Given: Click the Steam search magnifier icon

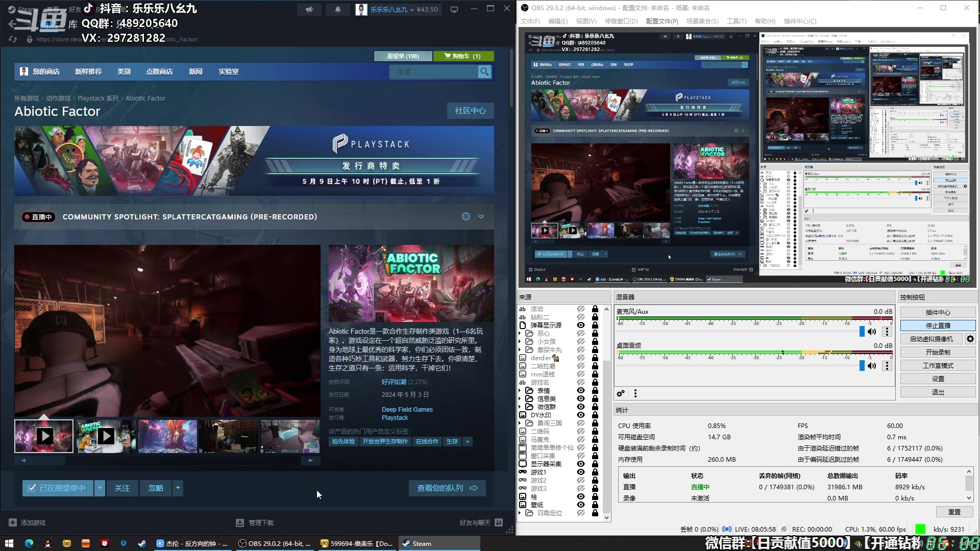Looking at the screenshot, I should [x=484, y=72].
